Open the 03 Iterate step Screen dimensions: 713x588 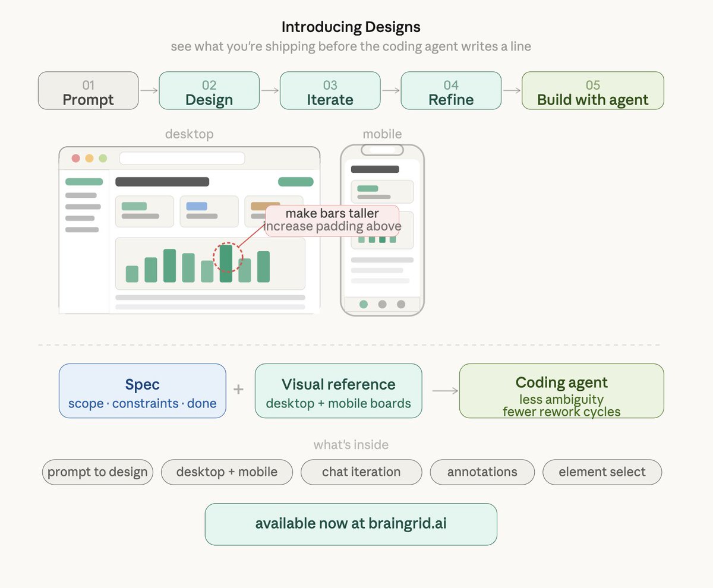tap(330, 90)
